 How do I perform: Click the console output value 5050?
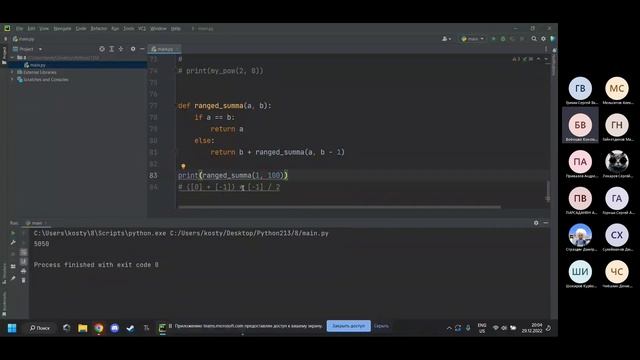coord(41,244)
